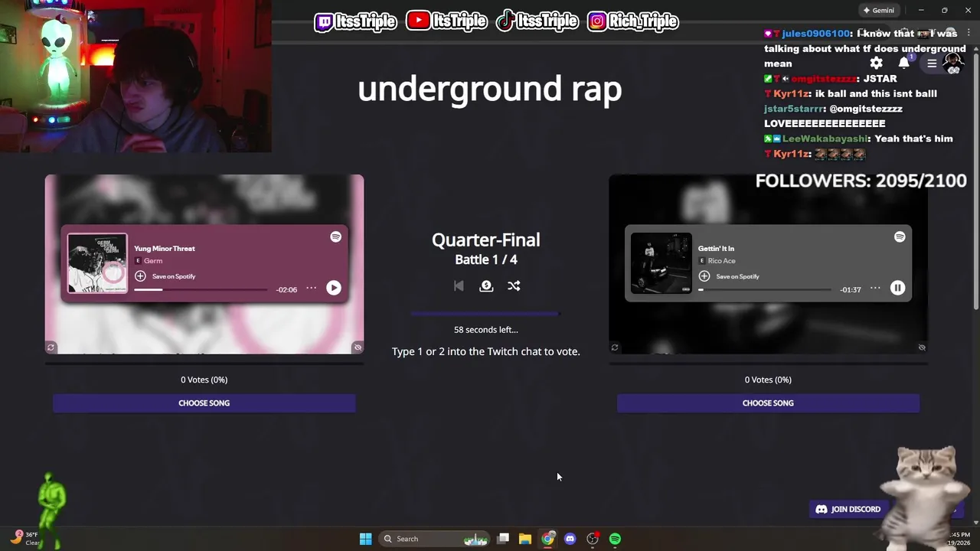Click the 'Quarter-Final' heading
The image size is (980, 551).
point(486,240)
